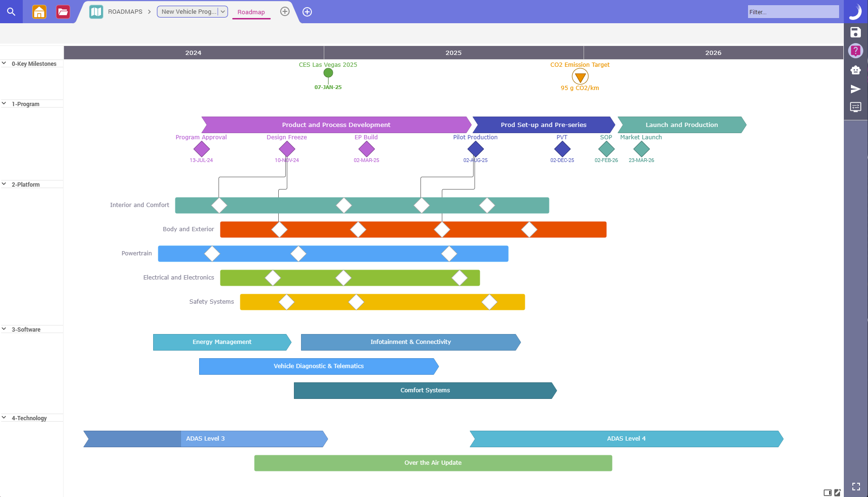Click first diamond on Powertrain bar
The width and height of the screenshot is (868, 497).
[x=212, y=254]
